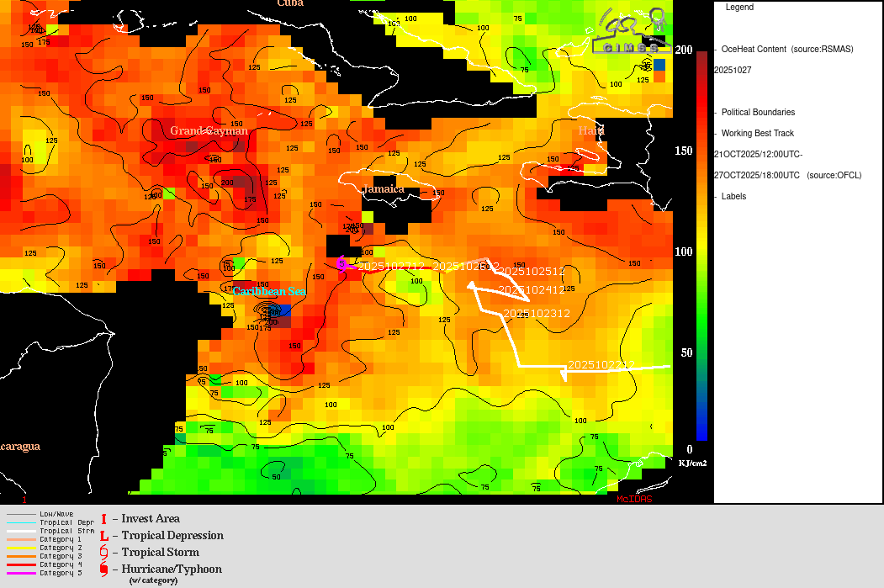Click the 2025102712 track time label
Viewport: 884px width, 588px height.
click(x=391, y=266)
